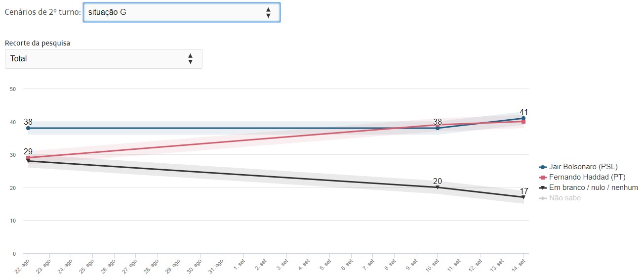This screenshot has height=277, width=644.
Task: Open the Recorte da pesquisa Total dropdown
Action: pos(103,59)
